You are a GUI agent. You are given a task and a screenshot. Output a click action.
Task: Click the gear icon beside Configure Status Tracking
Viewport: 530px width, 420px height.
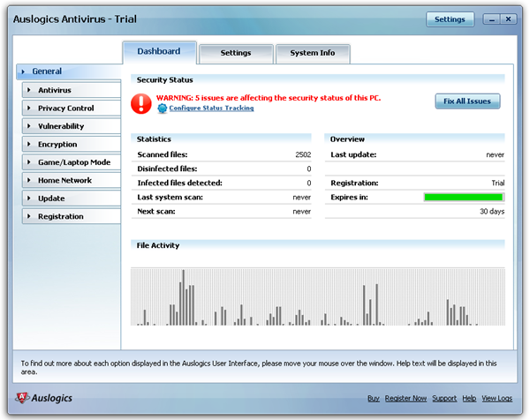click(x=163, y=109)
